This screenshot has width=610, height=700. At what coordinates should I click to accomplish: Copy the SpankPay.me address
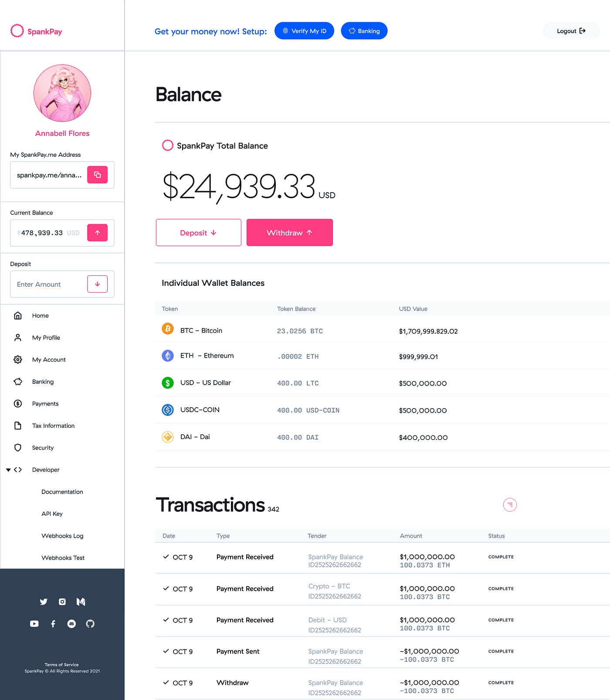pyautogui.click(x=98, y=175)
